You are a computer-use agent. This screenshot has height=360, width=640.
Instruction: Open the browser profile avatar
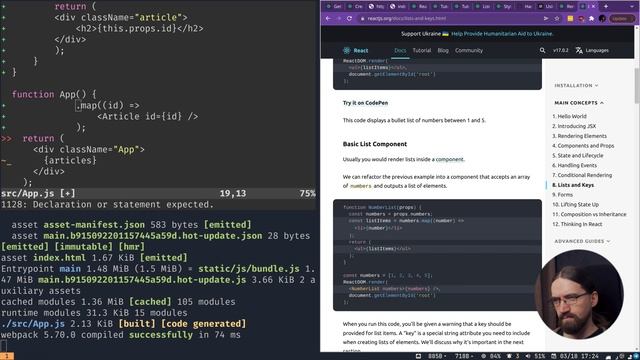[602, 18]
